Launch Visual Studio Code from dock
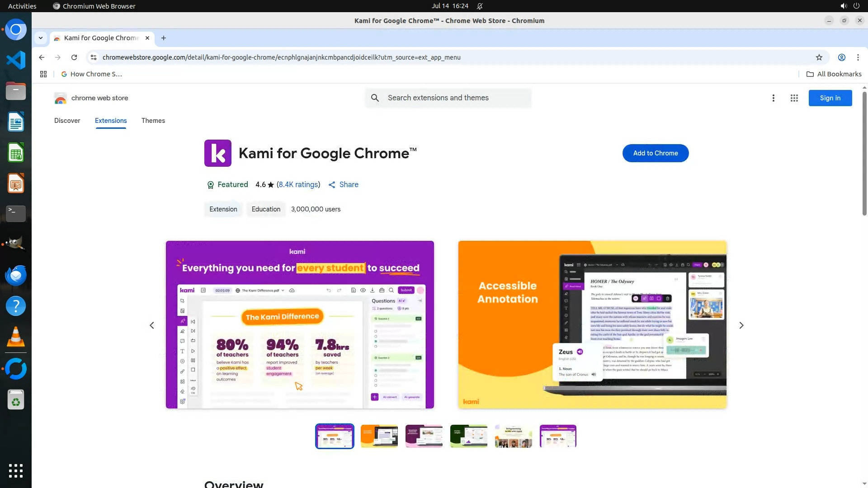This screenshot has height=488, width=868. pos(16,60)
